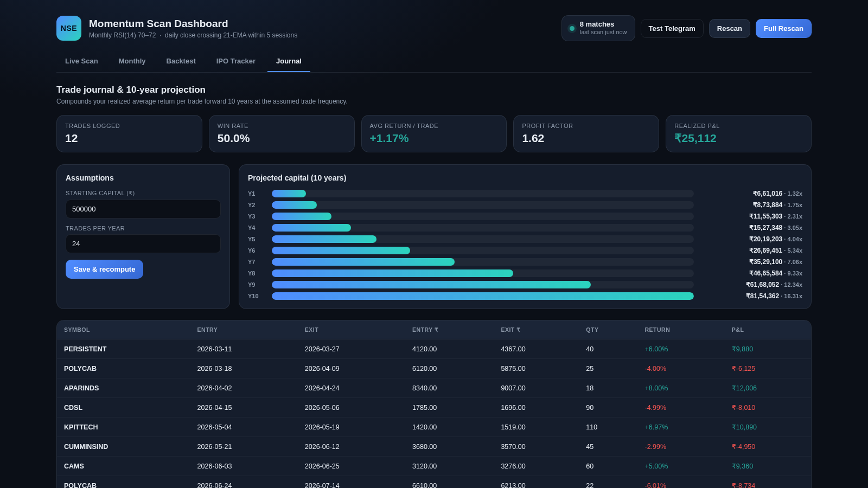
Task: Select the PERSISTENT row symbol
Action: coord(85,349)
